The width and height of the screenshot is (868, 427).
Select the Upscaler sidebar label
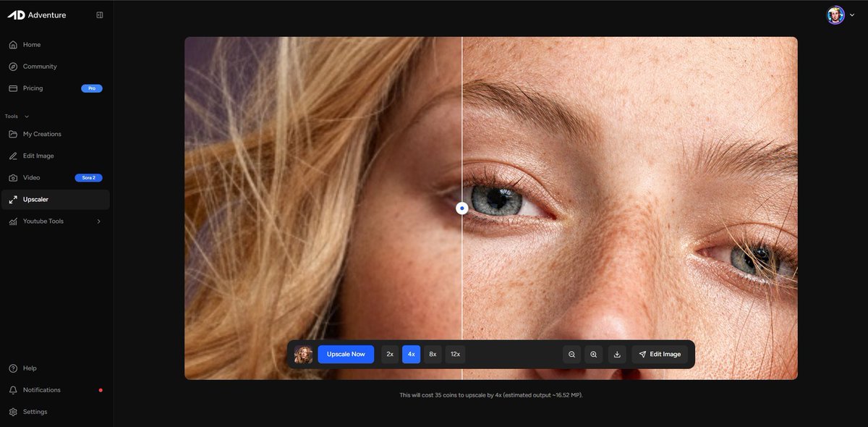[x=35, y=199]
